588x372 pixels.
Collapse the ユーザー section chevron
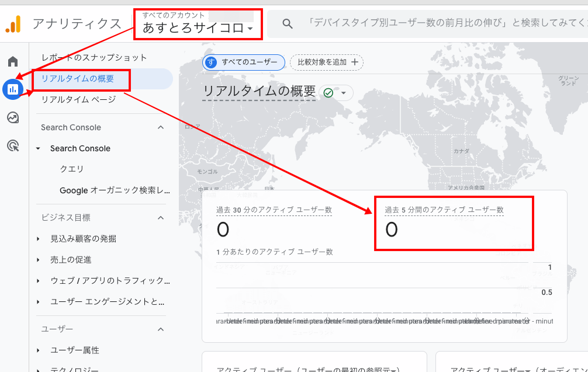click(161, 329)
